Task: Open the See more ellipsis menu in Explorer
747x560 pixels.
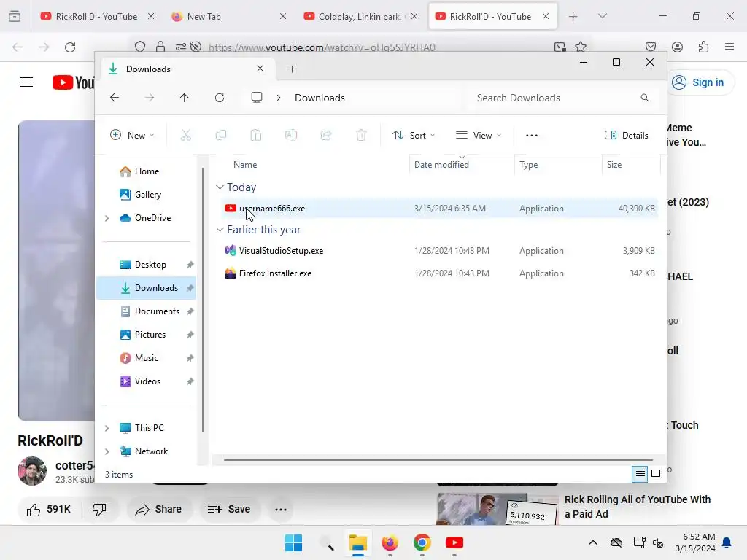Action: [532, 136]
